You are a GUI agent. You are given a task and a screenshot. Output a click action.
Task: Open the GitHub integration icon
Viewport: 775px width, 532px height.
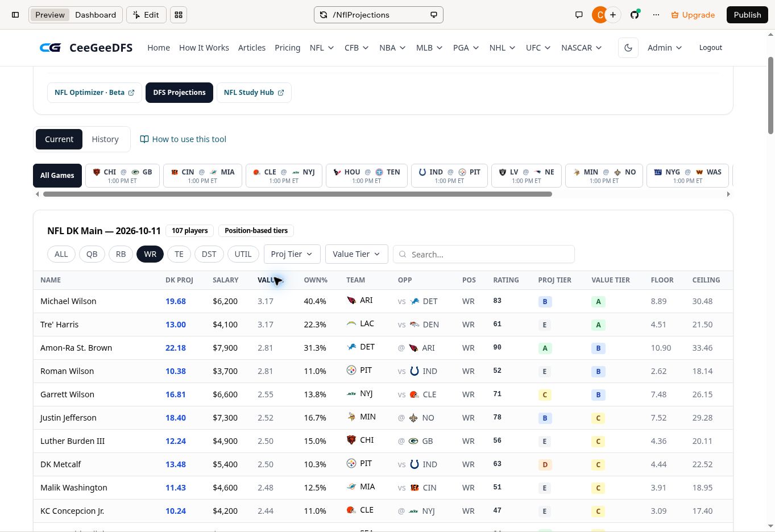tap(635, 15)
